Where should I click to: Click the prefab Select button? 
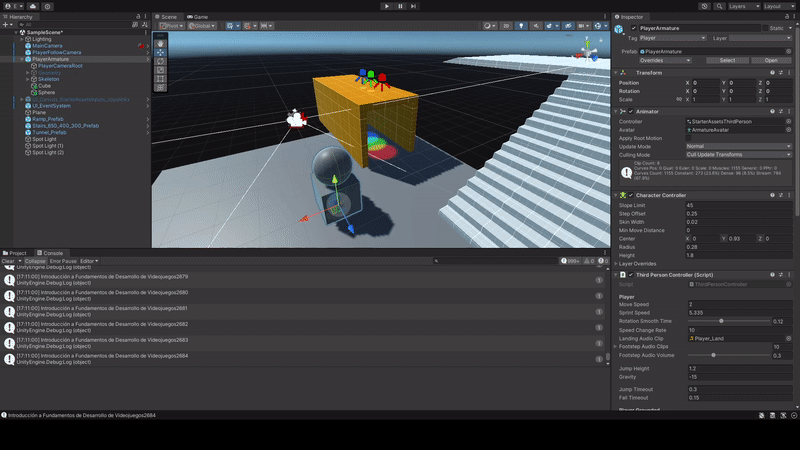tap(727, 60)
